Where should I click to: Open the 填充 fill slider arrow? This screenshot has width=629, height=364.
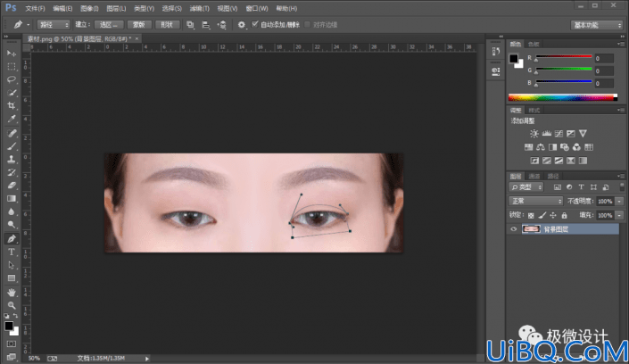point(620,216)
